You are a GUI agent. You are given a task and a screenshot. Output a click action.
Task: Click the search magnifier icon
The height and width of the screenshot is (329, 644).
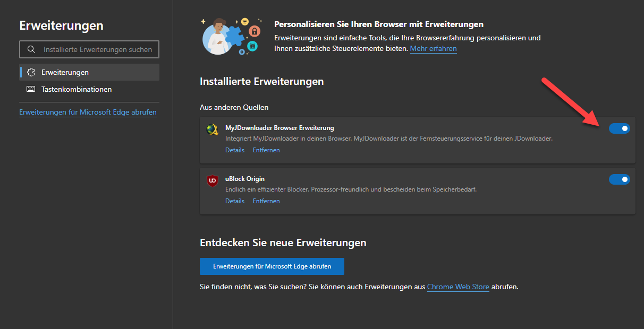pyautogui.click(x=31, y=49)
